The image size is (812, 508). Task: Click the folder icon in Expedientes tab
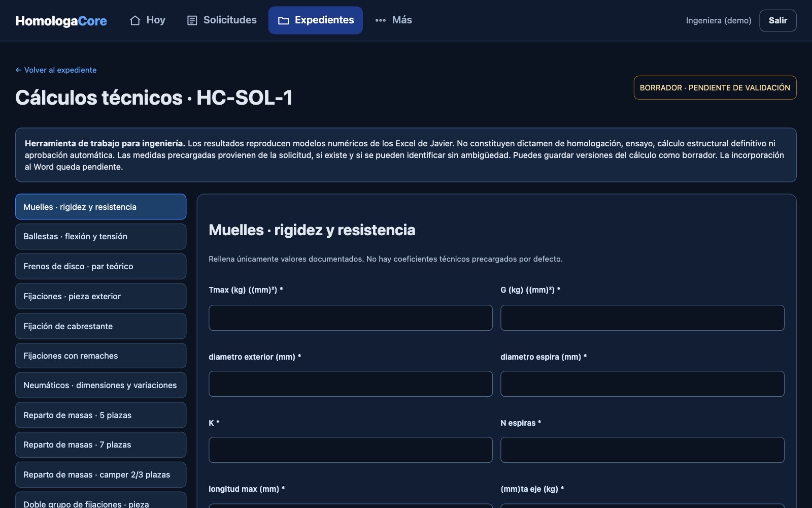(x=283, y=20)
